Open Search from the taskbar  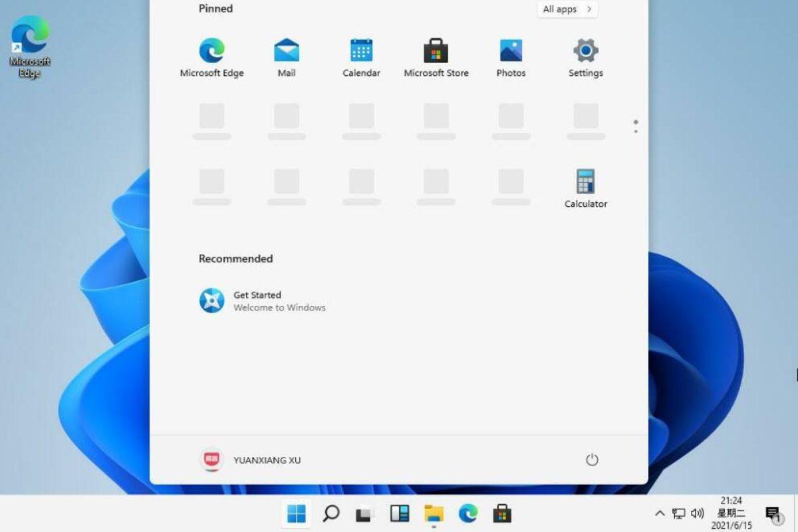point(331,513)
